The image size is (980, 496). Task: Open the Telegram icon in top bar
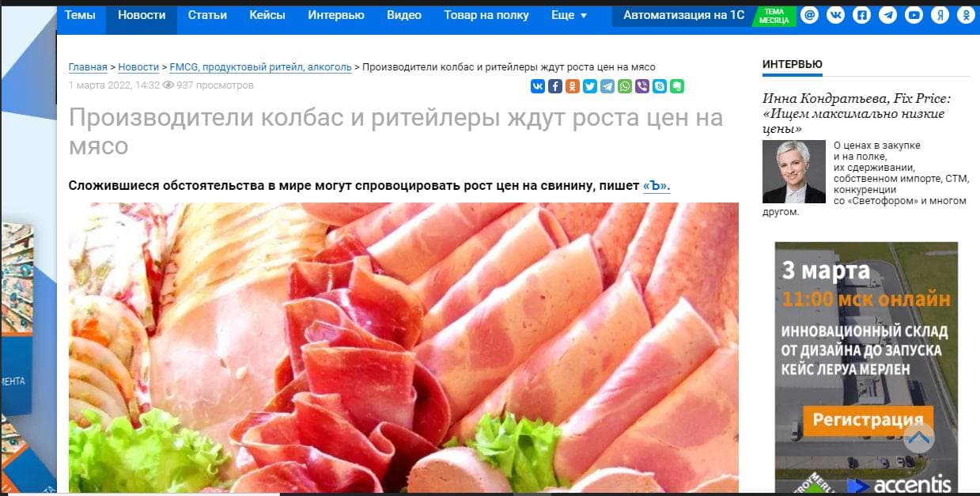pyautogui.click(x=887, y=15)
